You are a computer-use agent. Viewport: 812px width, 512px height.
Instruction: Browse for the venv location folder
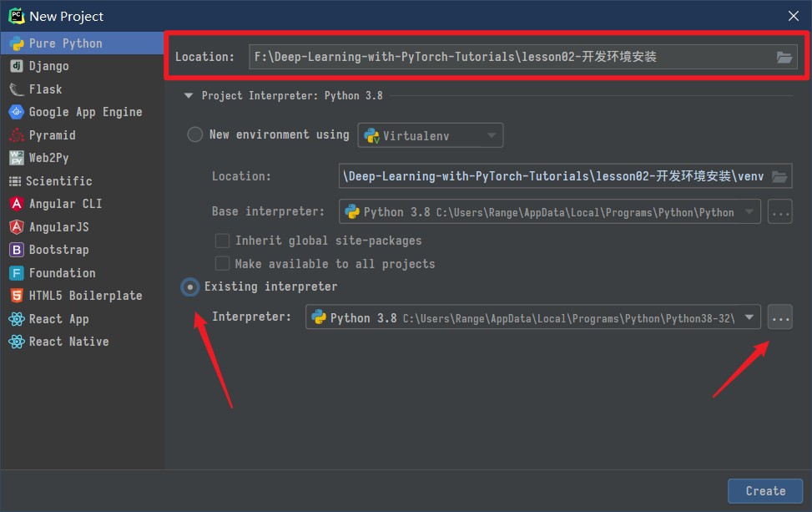pyautogui.click(x=779, y=177)
